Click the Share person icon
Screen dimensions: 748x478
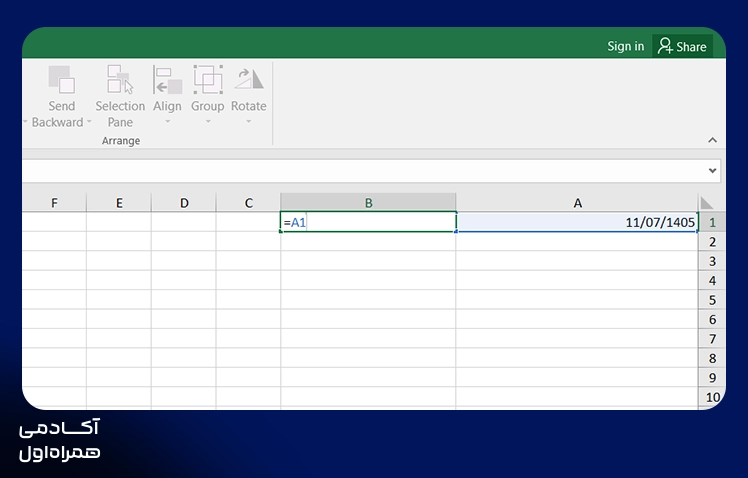(665, 46)
